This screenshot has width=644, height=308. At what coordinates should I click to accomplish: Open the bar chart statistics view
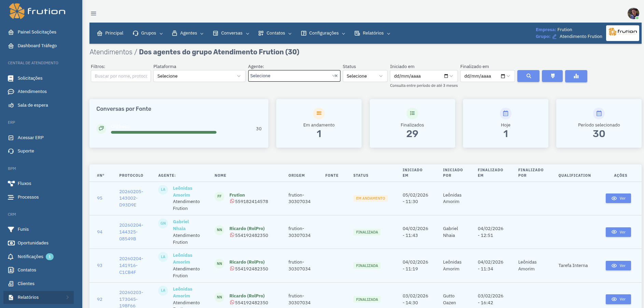[x=576, y=76]
